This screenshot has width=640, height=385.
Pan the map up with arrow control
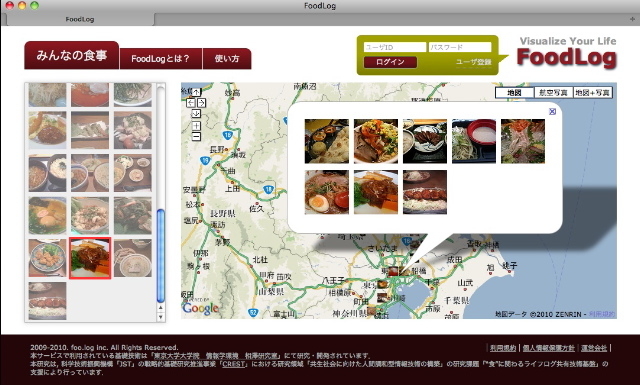tap(196, 92)
